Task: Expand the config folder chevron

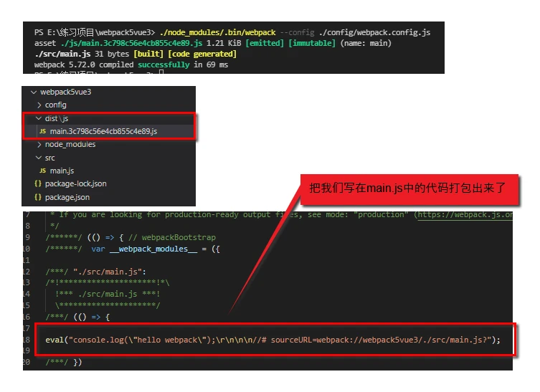Action: pyautogui.click(x=39, y=105)
